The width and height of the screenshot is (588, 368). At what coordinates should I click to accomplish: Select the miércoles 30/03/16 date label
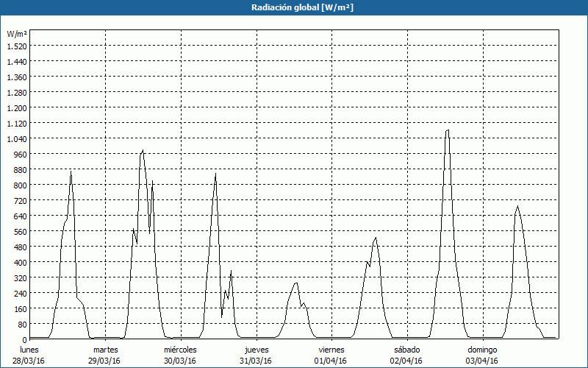pyautogui.click(x=180, y=355)
